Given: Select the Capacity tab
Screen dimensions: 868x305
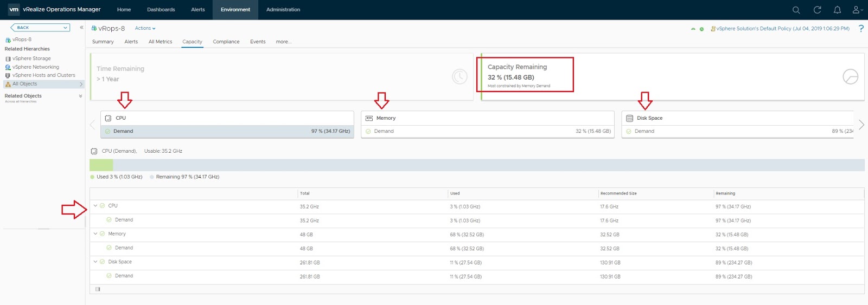Looking at the screenshot, I should point(192,42).
